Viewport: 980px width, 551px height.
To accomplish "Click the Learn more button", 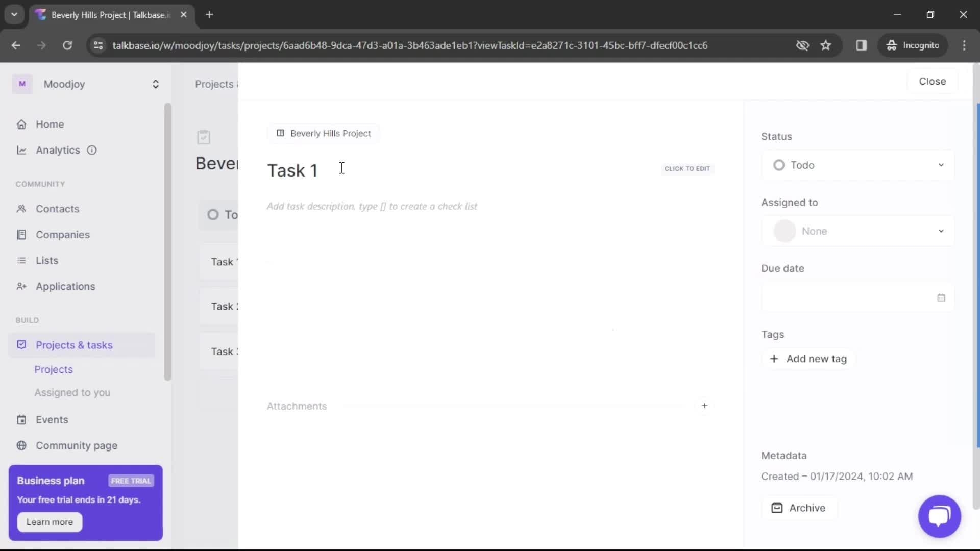I will click(49, 521).
